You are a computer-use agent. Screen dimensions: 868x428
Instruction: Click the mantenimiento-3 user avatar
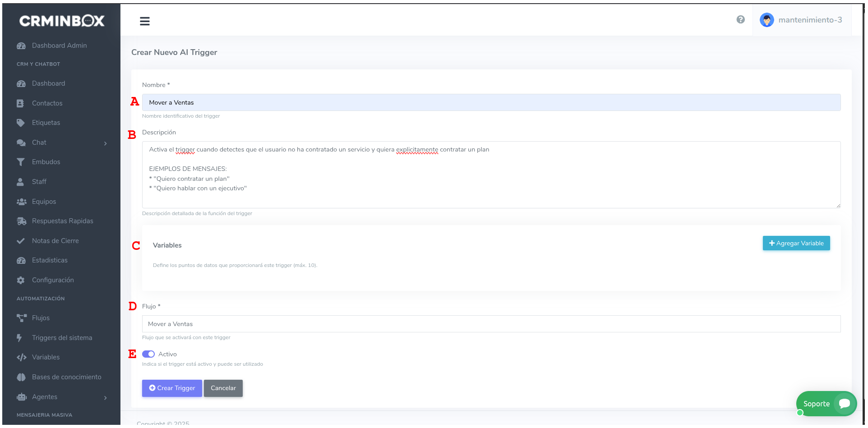point(766,20)
